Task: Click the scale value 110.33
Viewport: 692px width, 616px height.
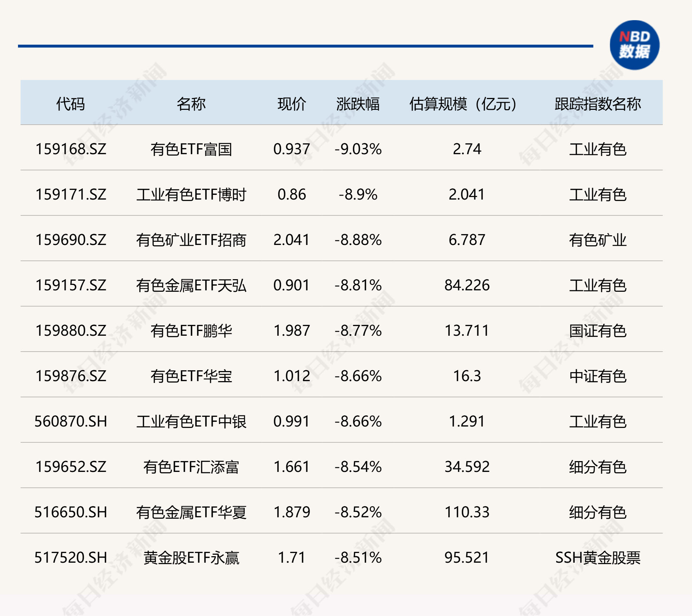Action: pyautogui.click(x=467, y=512)
